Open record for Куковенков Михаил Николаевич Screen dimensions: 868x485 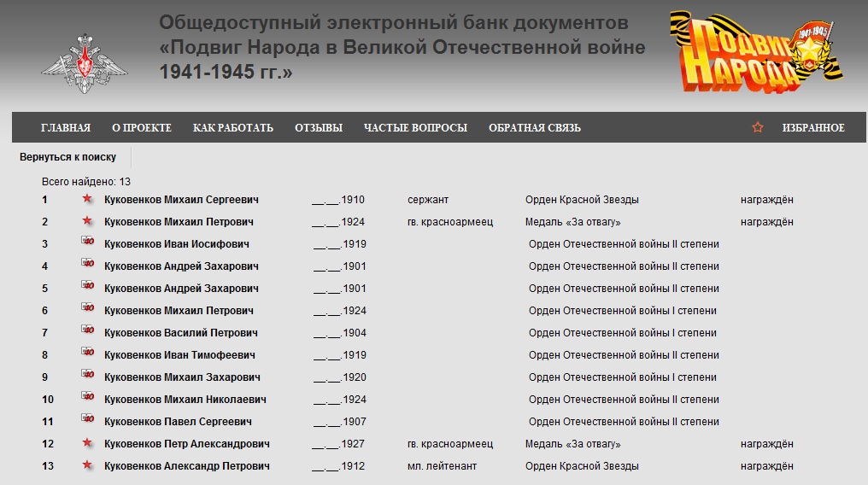point(185,400)
